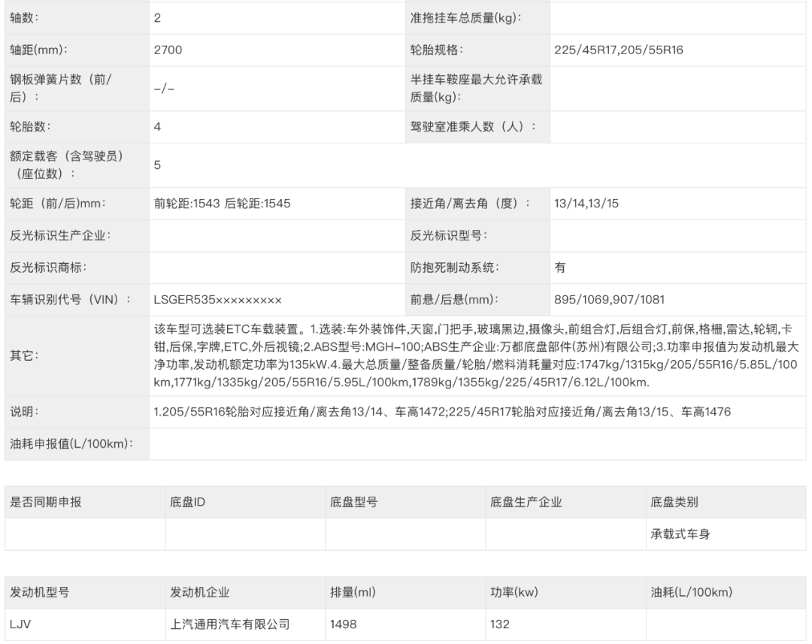Click VIN value LSGER535×××××××××
Screen dimensions: 812x644
(217, 300)
